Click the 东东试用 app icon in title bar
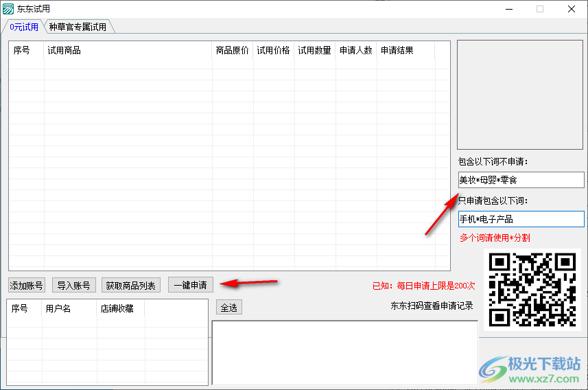 tap(8, 9)
